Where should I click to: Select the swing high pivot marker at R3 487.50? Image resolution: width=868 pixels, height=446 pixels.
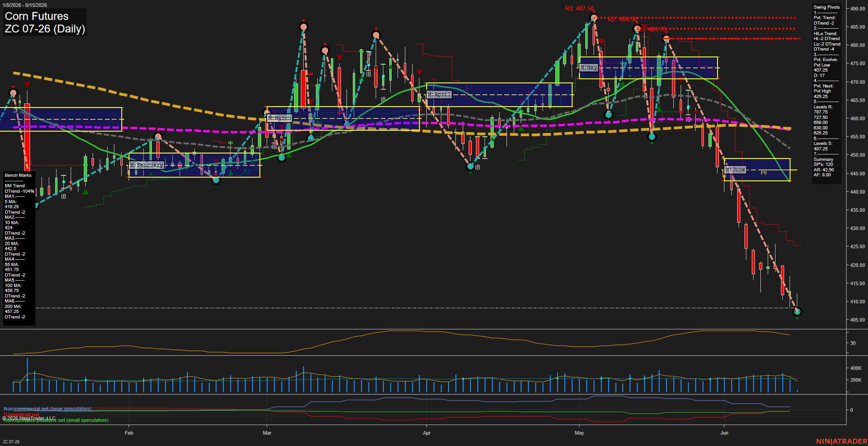593,18
